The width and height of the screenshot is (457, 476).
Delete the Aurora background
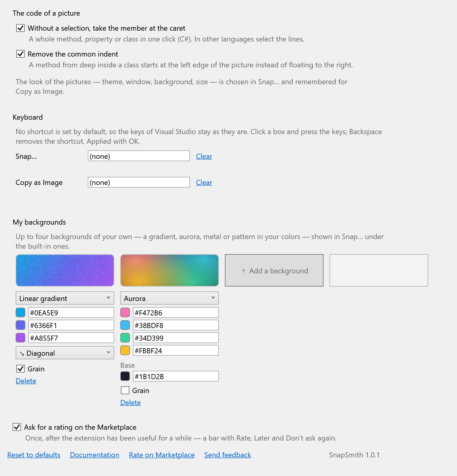(130, 403)
